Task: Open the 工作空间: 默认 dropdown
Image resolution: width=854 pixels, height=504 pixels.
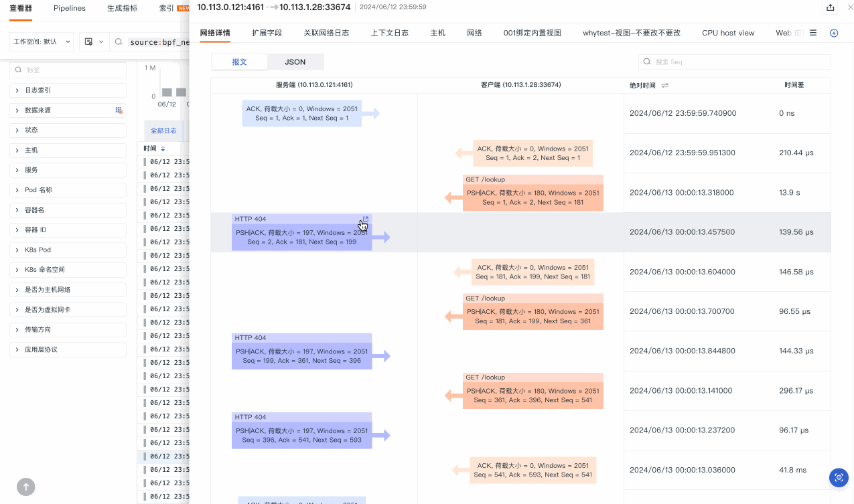Action: tap(42, 41)
